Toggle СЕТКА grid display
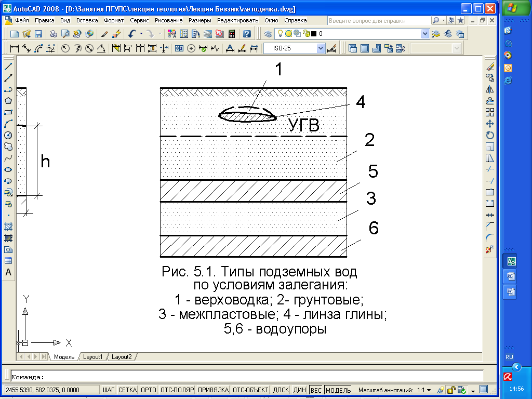The width and height of the screenshot is (532, 399). pyautogui.click(x=128, y=390)
